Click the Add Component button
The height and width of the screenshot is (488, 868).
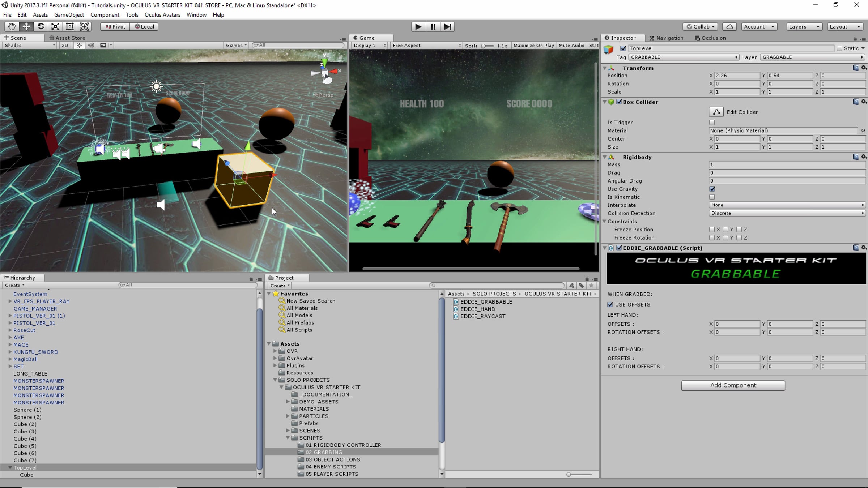[x=733, y=385]
